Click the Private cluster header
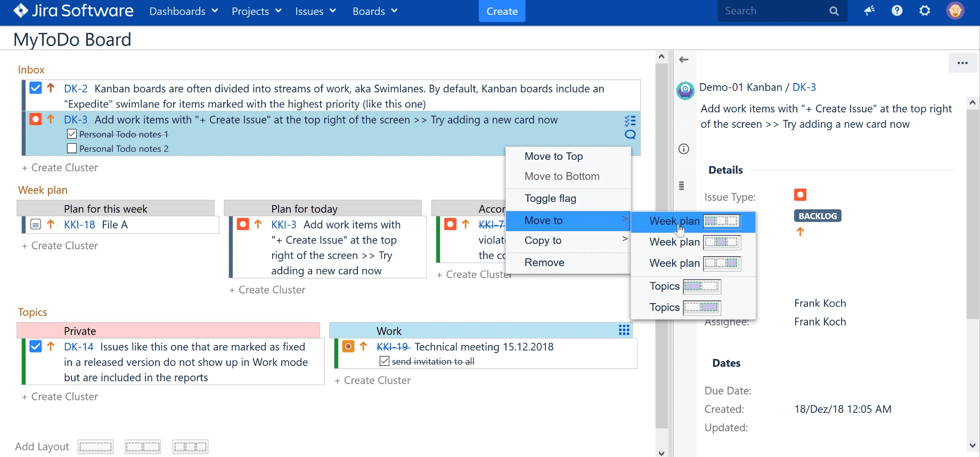This screenshot has width=980, height=457. (168, 330)
